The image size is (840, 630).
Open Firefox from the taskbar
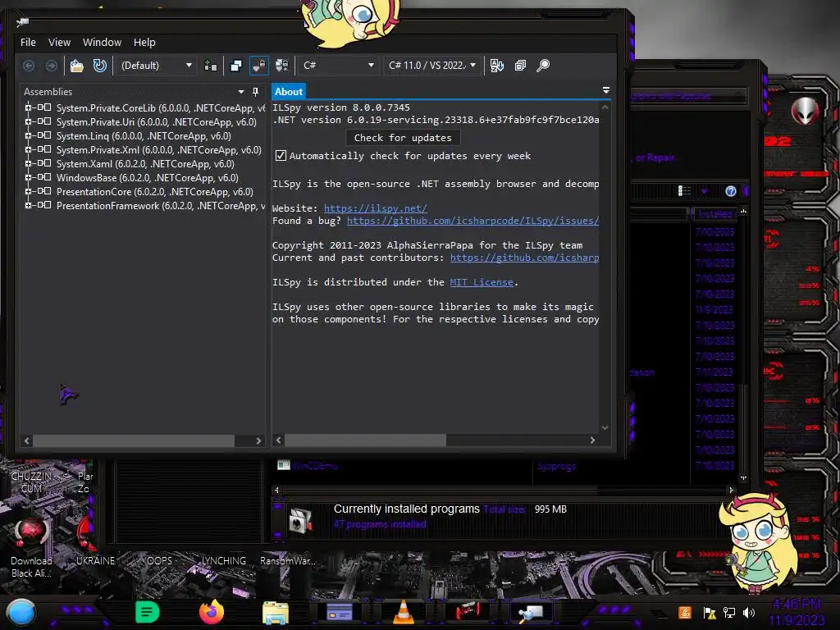point(212,612)
